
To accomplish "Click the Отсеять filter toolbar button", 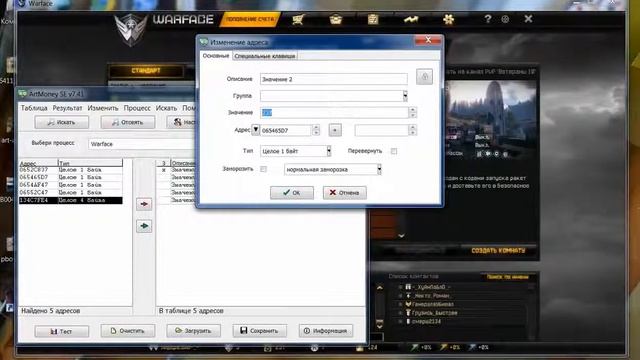I will [128, 122].
